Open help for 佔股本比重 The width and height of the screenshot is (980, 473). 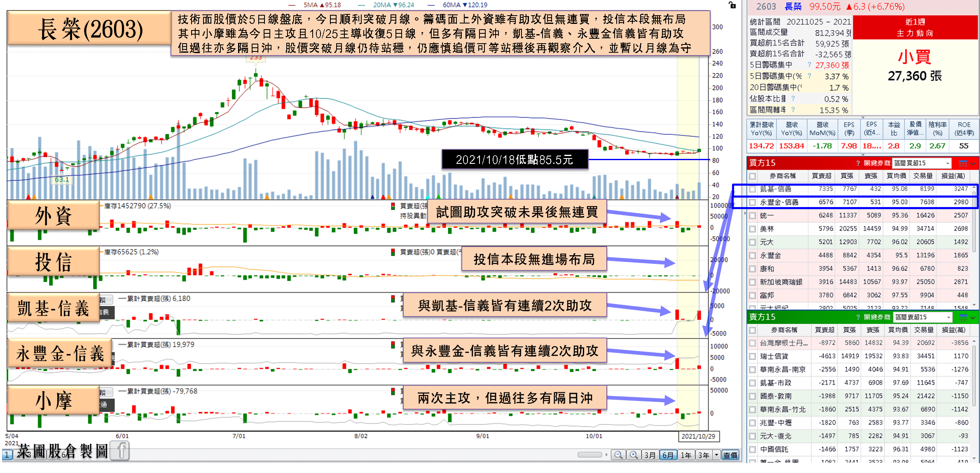click(793, 98)
